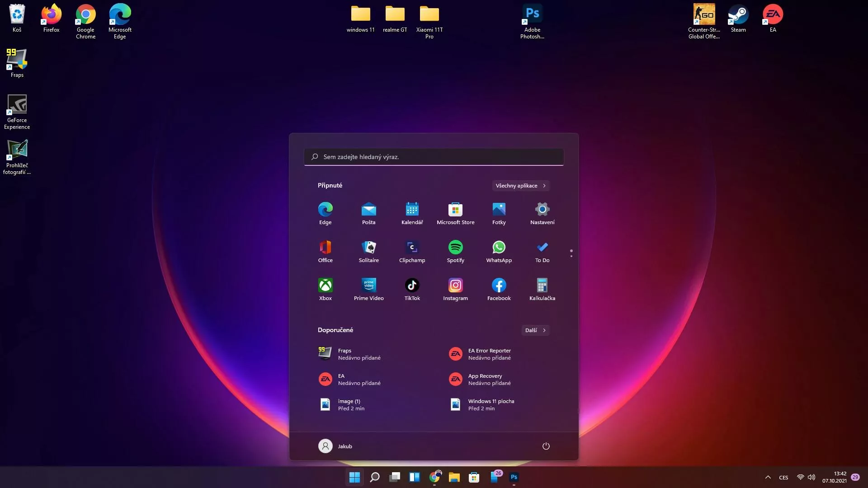Launch Clipchamp video editor

pos(412,251)
